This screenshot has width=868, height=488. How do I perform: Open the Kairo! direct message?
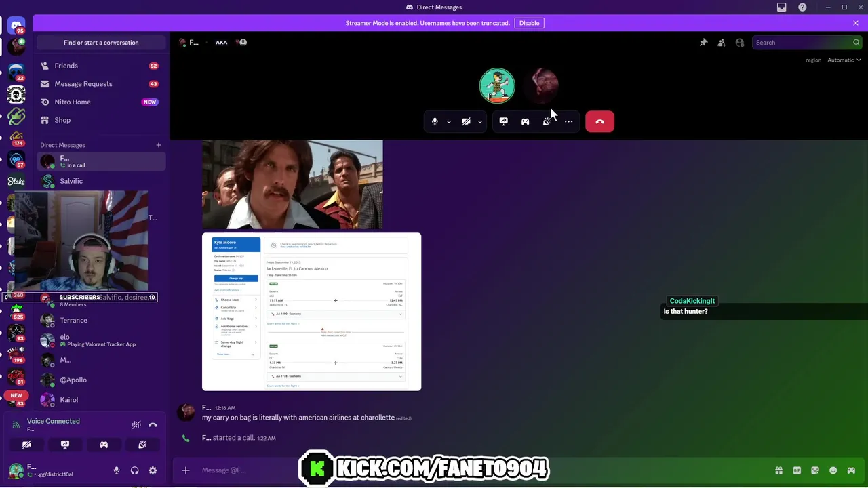pyautogui.click(x=101, y=400)
